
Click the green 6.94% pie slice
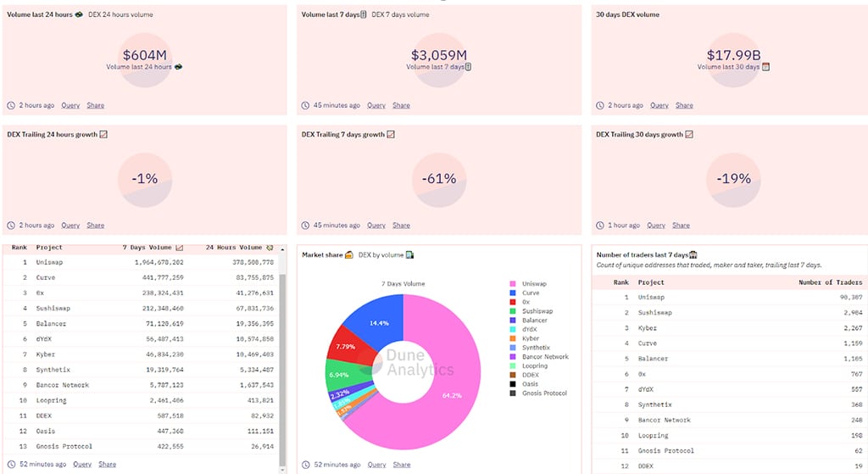pyautogui.click(x=340, y=375)
